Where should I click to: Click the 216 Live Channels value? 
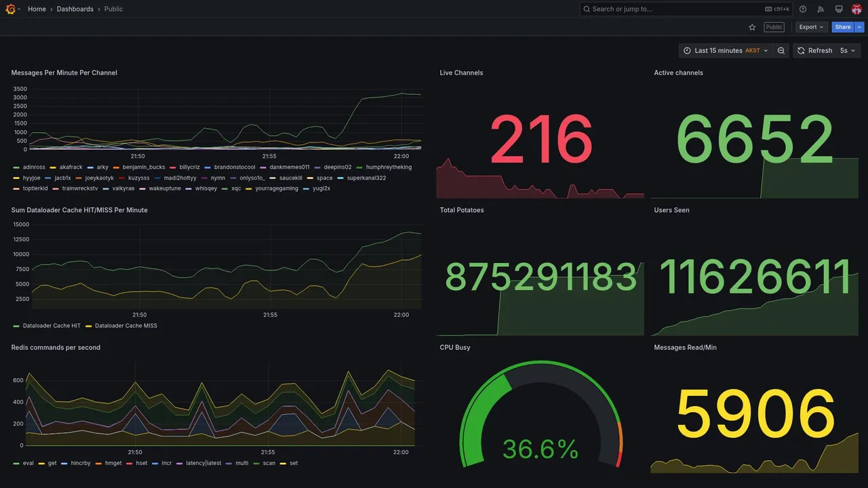540,140
